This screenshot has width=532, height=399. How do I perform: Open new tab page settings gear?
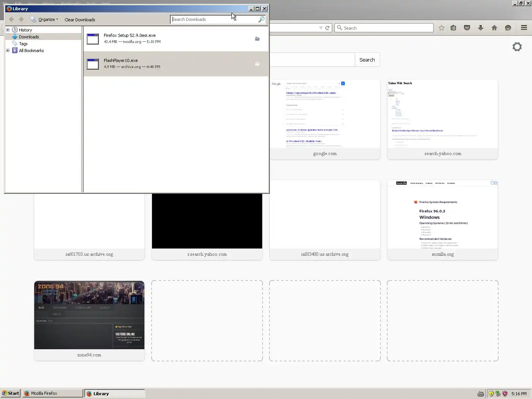pos(517,47)
